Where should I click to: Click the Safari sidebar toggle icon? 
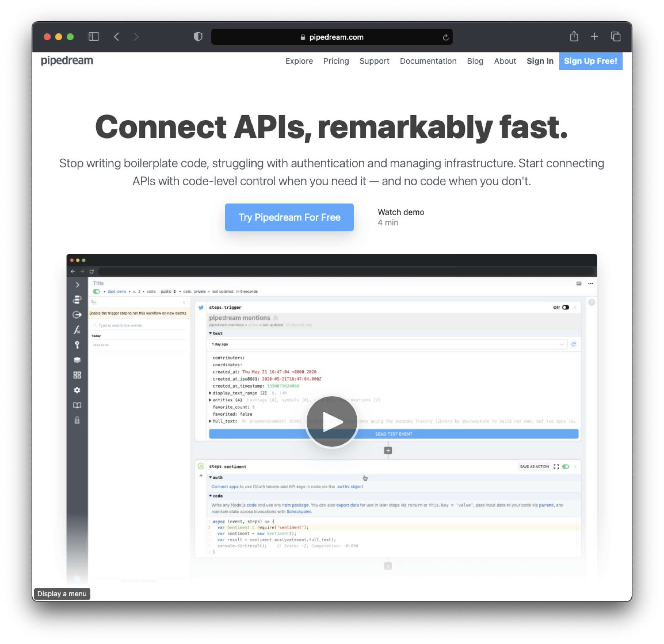tap(93, 37)
